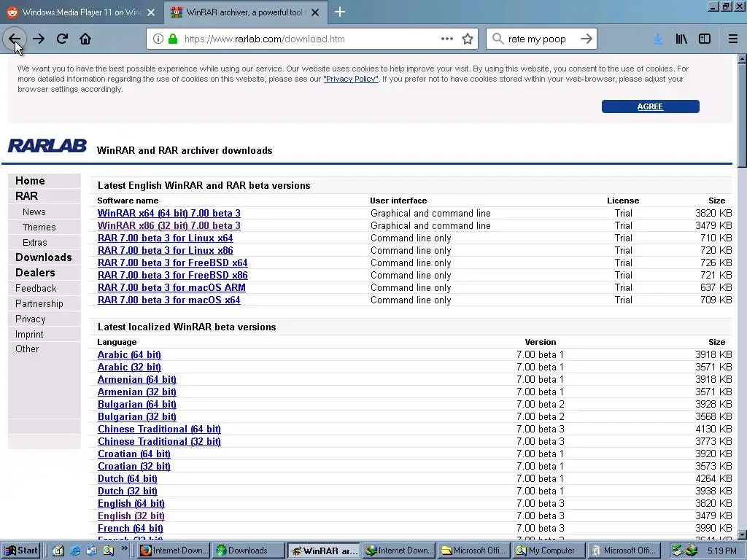Open the downloads arrow in toolbar
Screen dimensions: 747x560
pos(658,39)
